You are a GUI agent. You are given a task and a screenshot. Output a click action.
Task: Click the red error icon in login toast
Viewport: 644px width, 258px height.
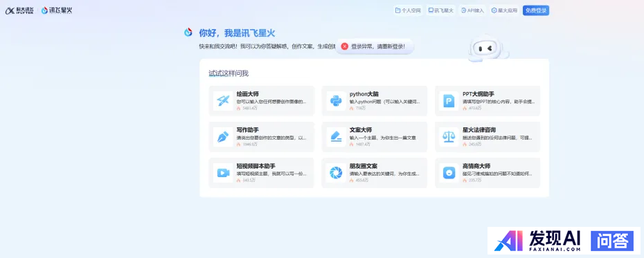[x=345, y=46]
